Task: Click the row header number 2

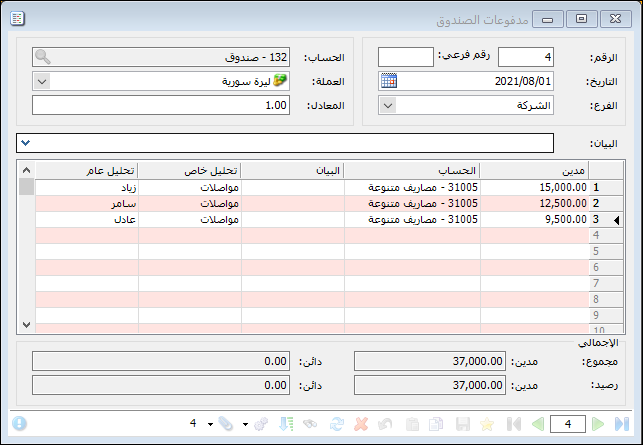Action: coord(606,203)
